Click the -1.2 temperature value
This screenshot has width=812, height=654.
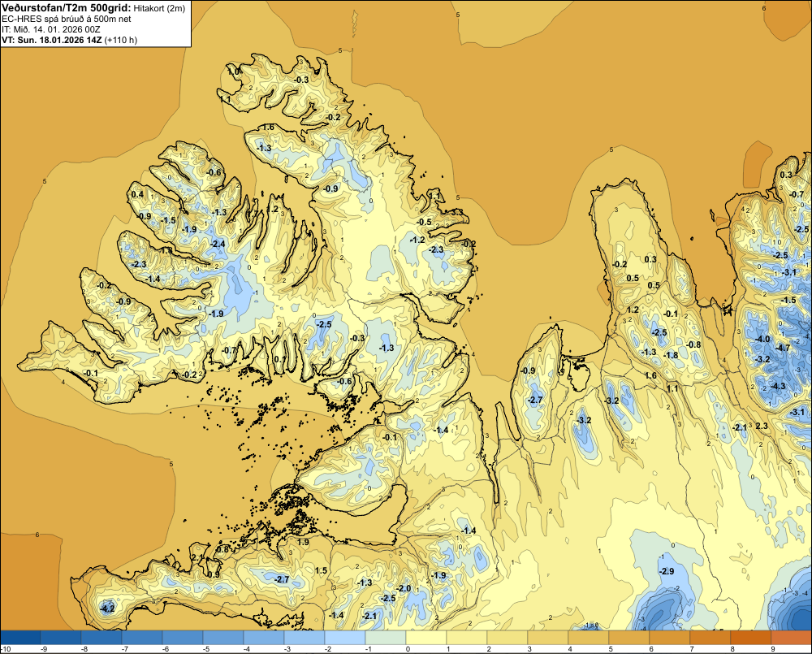[417, 240]
